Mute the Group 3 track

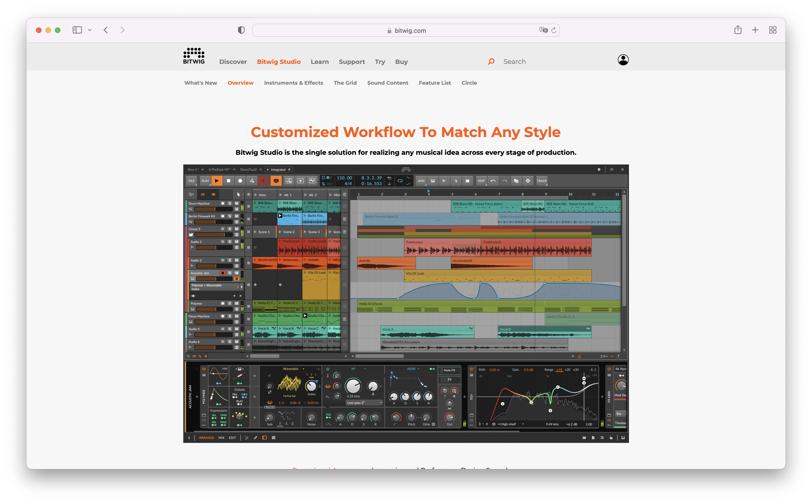pyautogui.click(x=236, y=229)
